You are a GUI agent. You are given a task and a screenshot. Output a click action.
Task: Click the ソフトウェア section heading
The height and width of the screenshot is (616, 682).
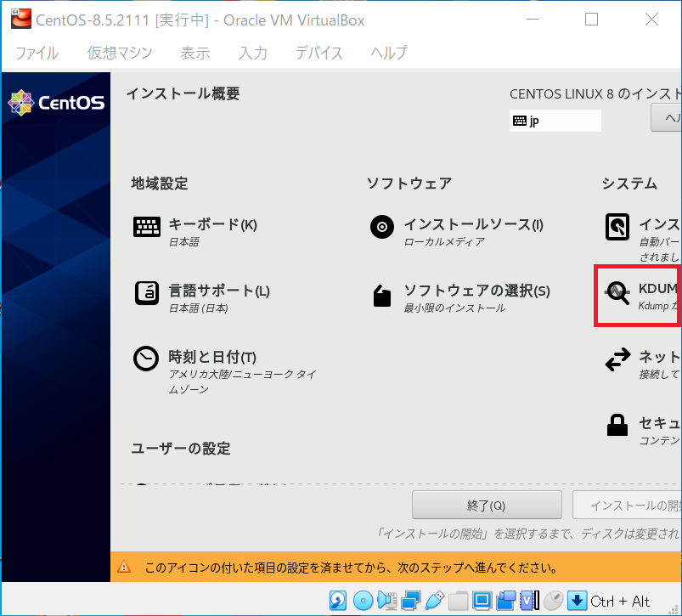[x=409, y=184]
